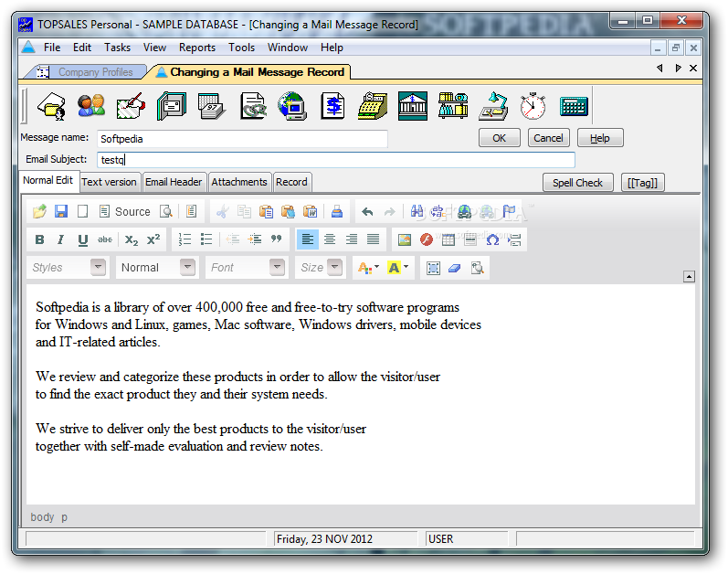The image size is (728, 574).
Task: Click the open folder icon in editor toolbar
Action: tap(40, 211)
